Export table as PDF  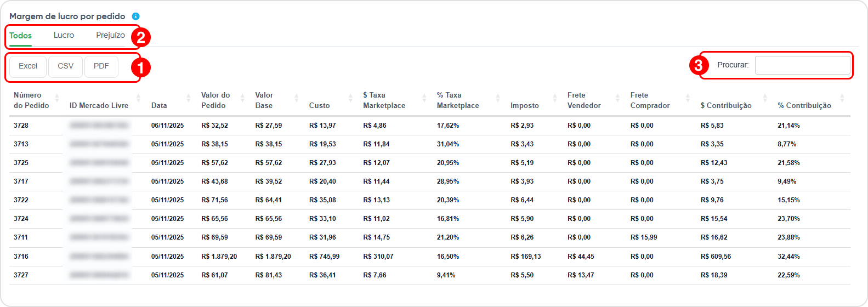click(101, 66)
